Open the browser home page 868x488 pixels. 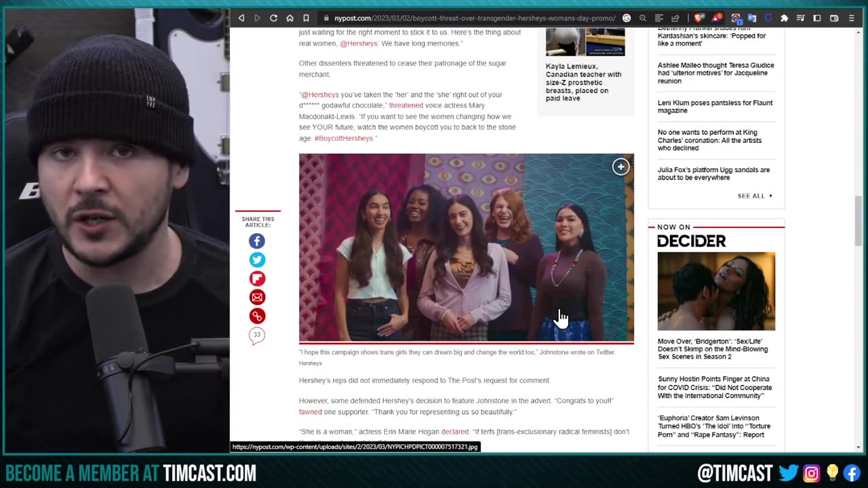tap(290, 18)
